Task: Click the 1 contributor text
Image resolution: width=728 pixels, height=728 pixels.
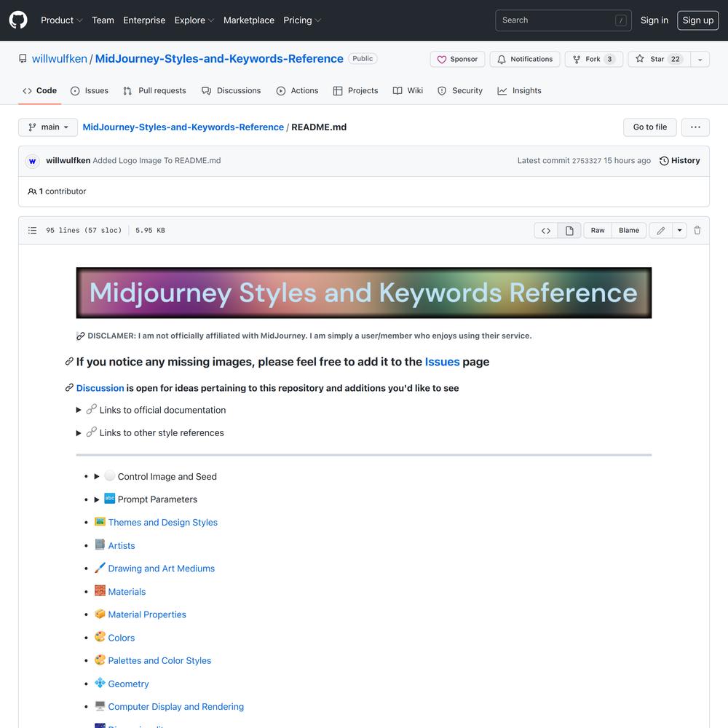Action: tap(57, 191)
